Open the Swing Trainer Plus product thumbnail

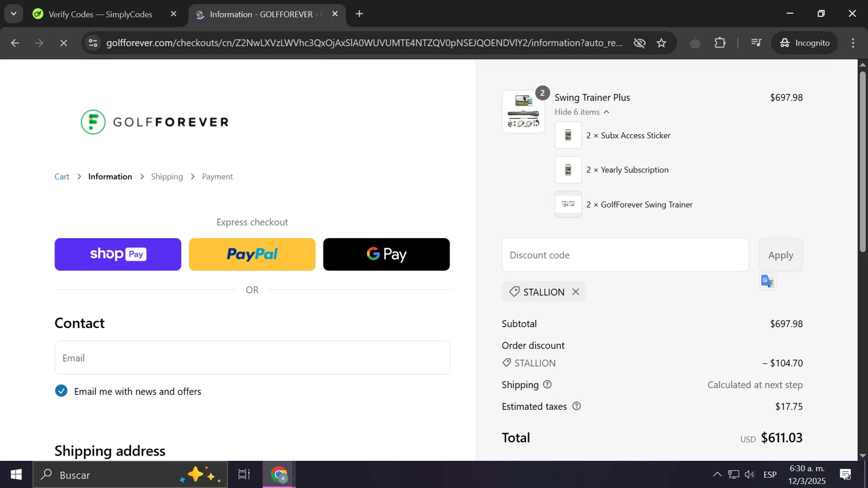pos(524,112)
